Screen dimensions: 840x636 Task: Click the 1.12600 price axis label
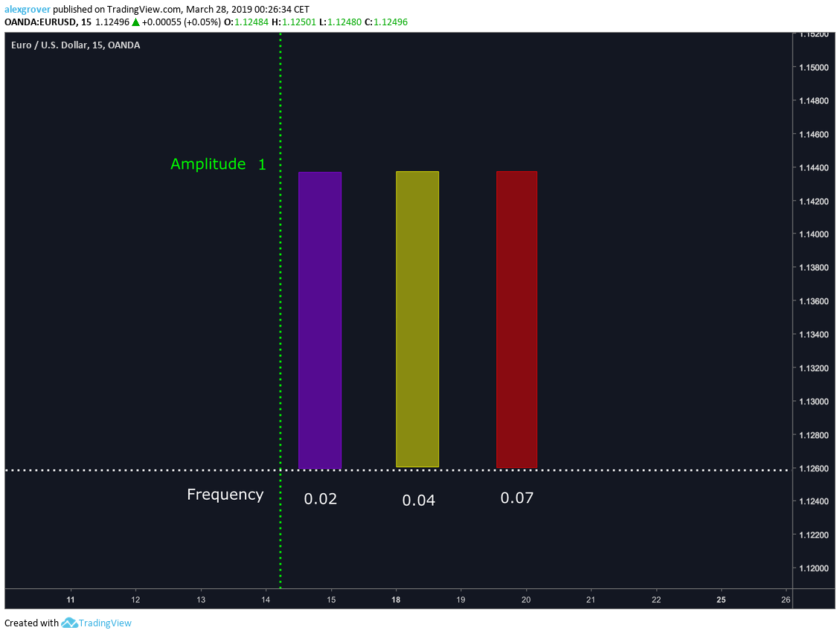pos(813,469)
